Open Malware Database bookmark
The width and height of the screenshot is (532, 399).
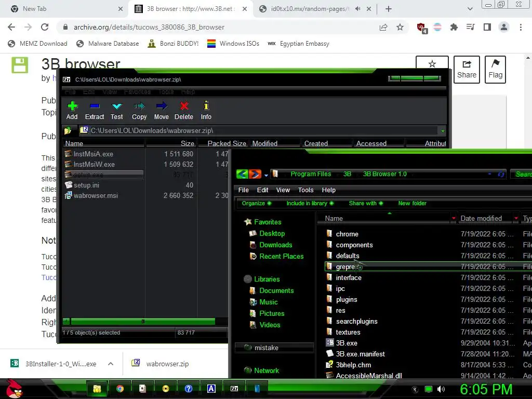coord(108,44)
